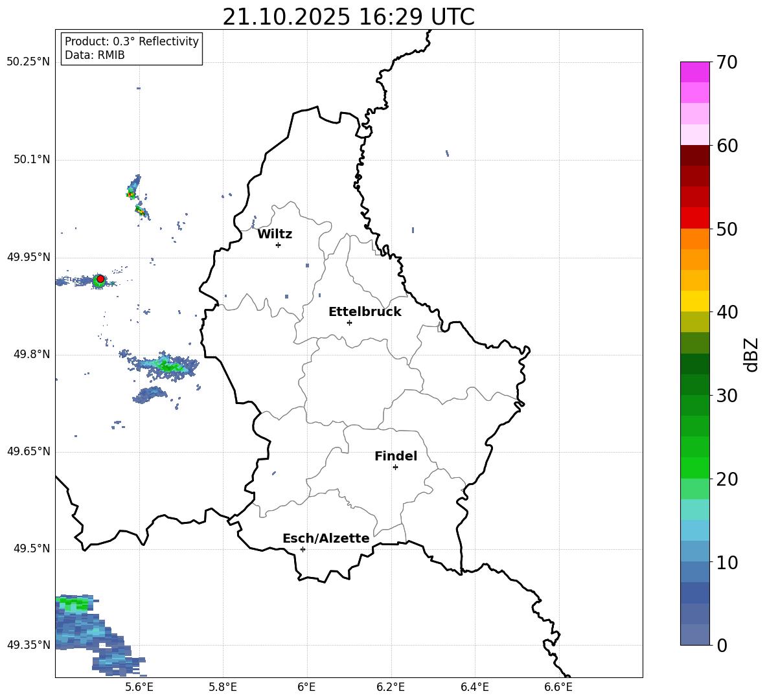Select the Findel city label

point(396,456)
